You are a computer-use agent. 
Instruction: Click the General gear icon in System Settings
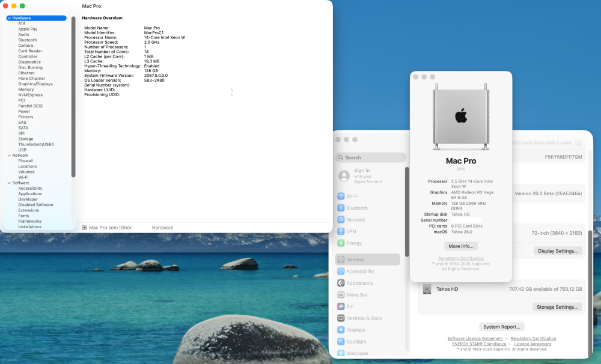341,259
